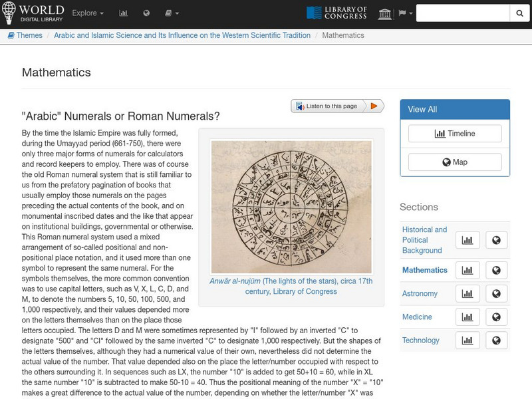Go to the Technology section

point(421,340)
